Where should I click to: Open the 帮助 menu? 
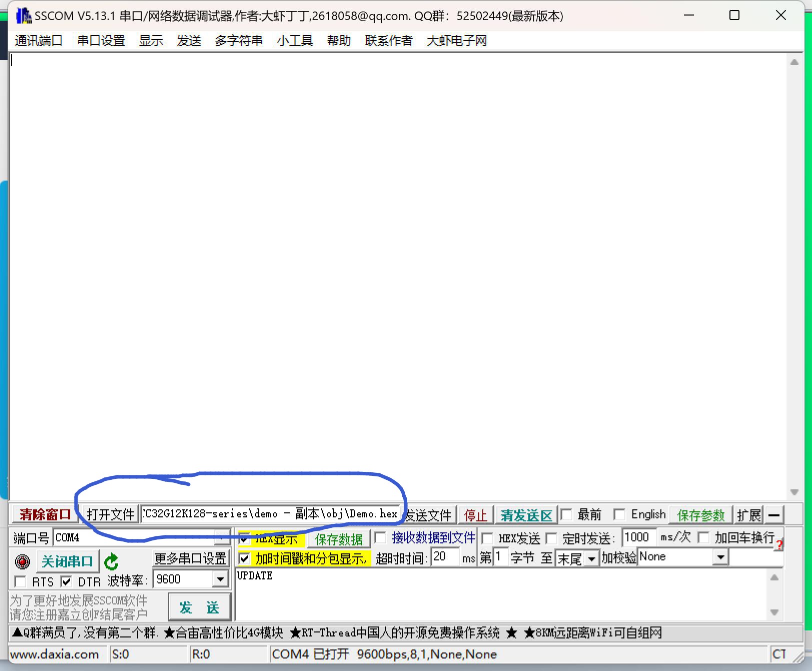pos(339,41)
